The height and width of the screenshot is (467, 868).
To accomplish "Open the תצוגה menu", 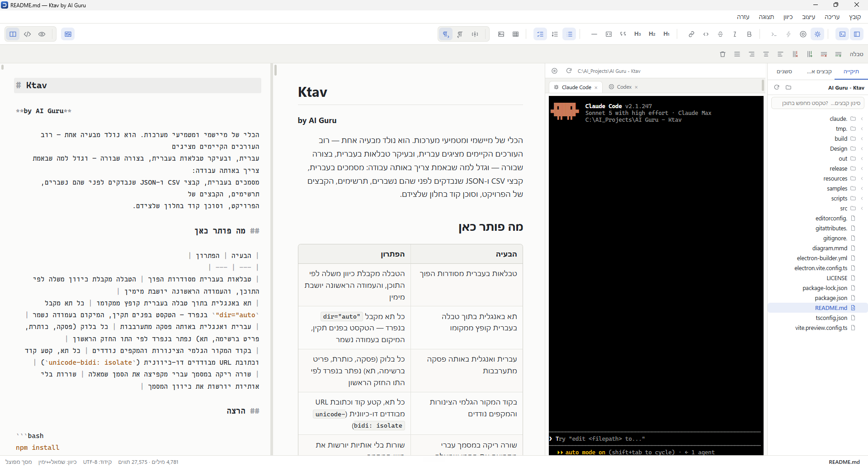I will point(766,17).
